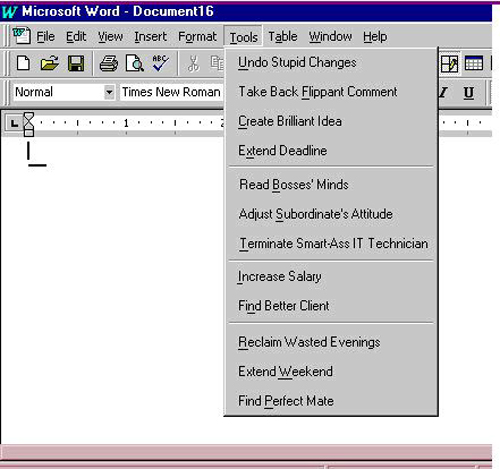
Task: Expand the Normal style dropdown arrow
Action: point(109,92)
